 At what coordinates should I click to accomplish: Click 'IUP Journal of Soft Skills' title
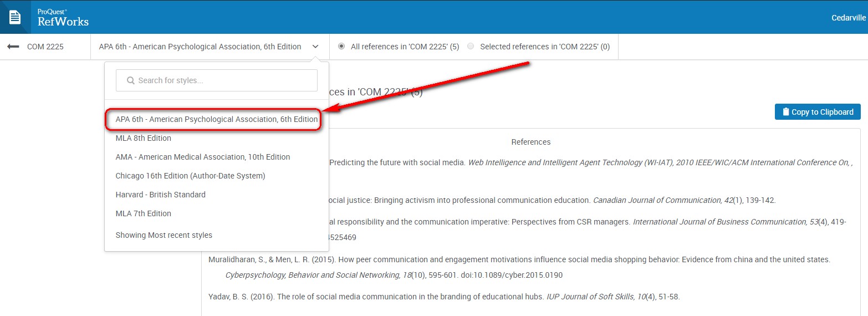pyautogui.click(x=590, y=297)
